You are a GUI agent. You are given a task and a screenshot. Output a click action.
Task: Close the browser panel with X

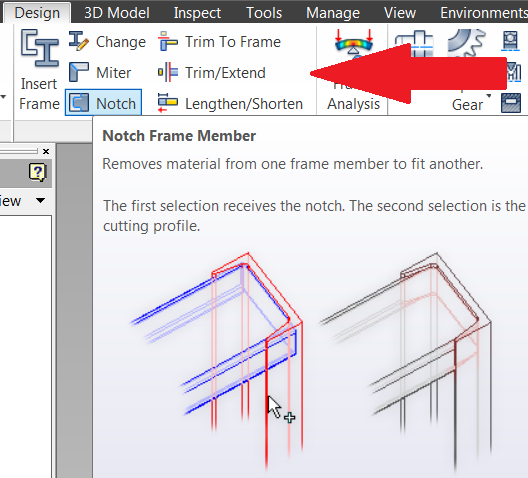(46, 151)
